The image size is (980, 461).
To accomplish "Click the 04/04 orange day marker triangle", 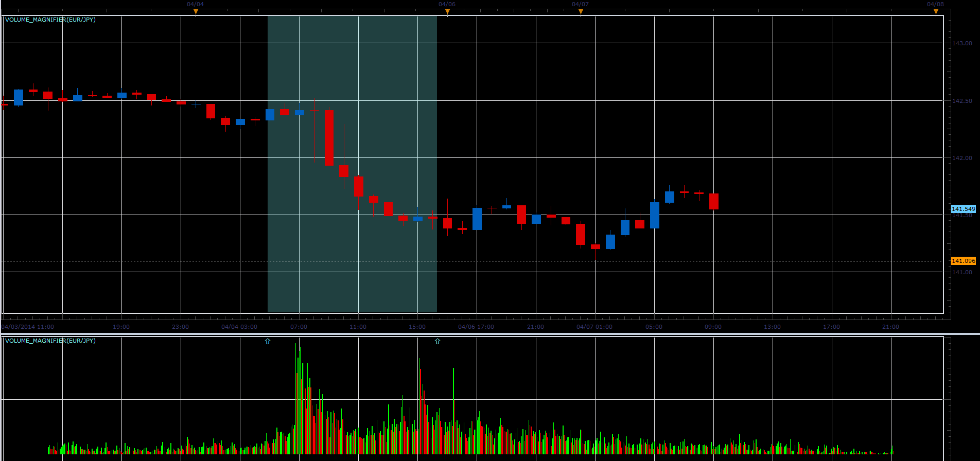I will click(x=196, y=12).
